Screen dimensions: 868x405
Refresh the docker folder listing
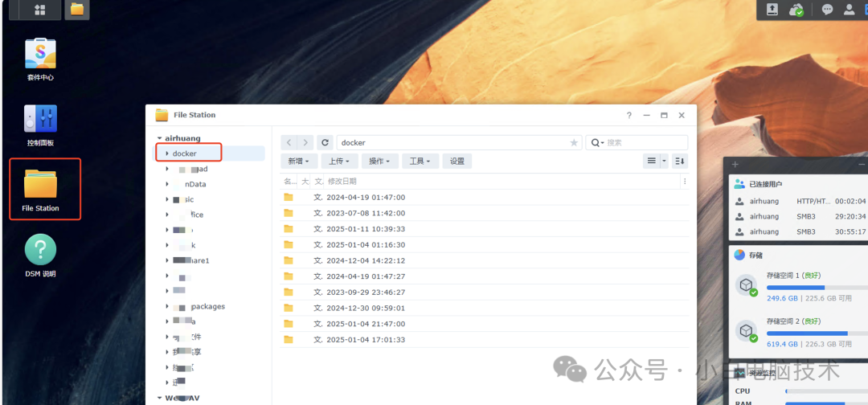click(x=325, y=143)
